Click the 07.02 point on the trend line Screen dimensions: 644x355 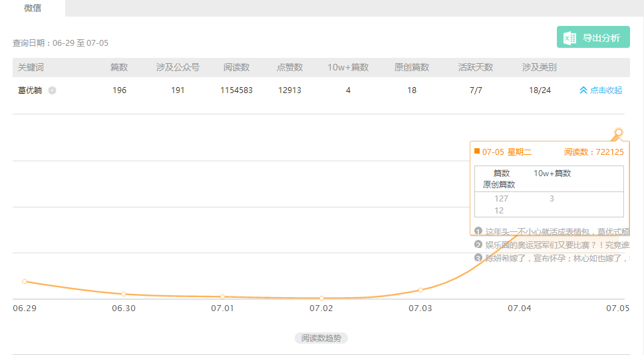click(321, 298)
